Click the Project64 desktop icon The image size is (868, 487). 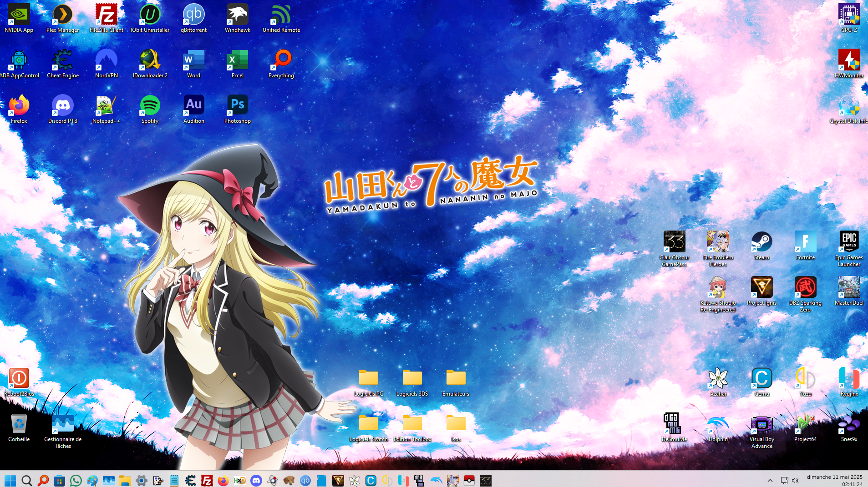[806, 427]
